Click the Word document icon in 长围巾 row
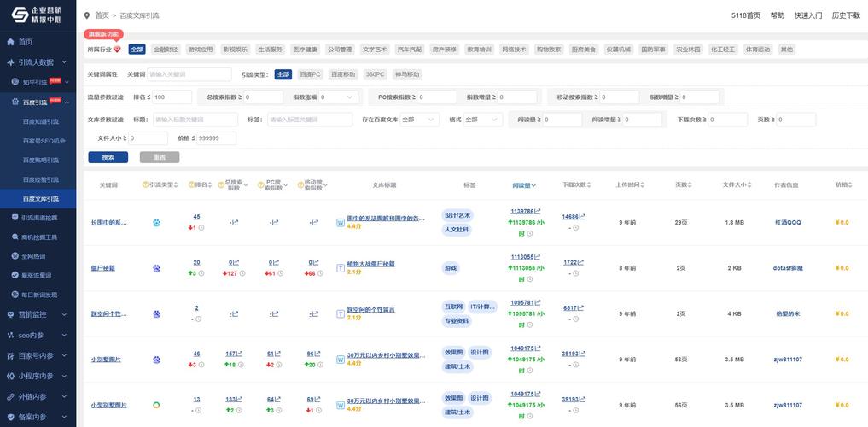 [341, 223]
